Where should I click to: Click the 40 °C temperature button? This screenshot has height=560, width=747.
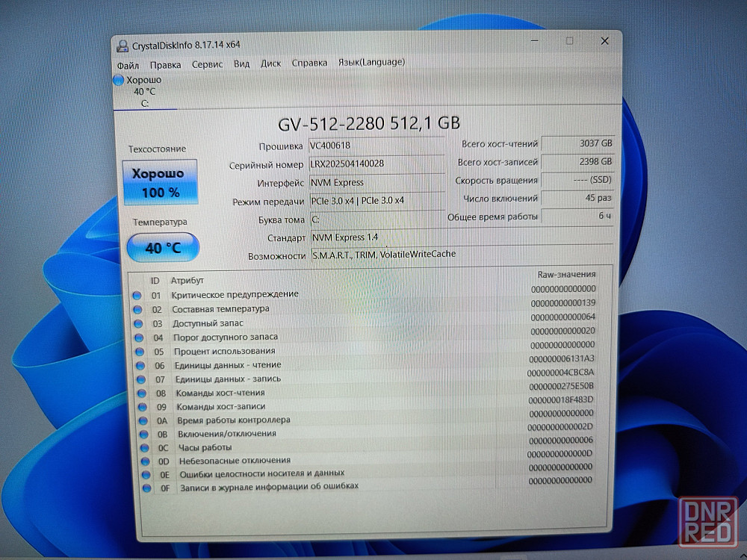pyautogui.click(x=163, y=248)
